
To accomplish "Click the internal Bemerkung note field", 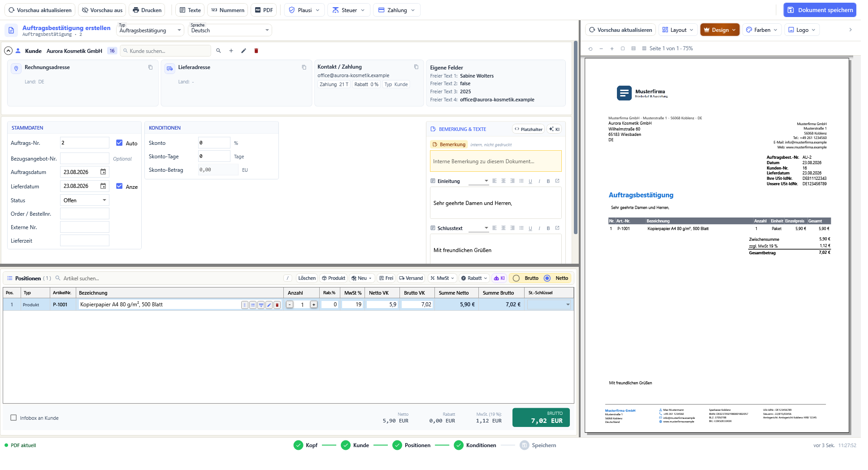I will (x=495, y=161).
